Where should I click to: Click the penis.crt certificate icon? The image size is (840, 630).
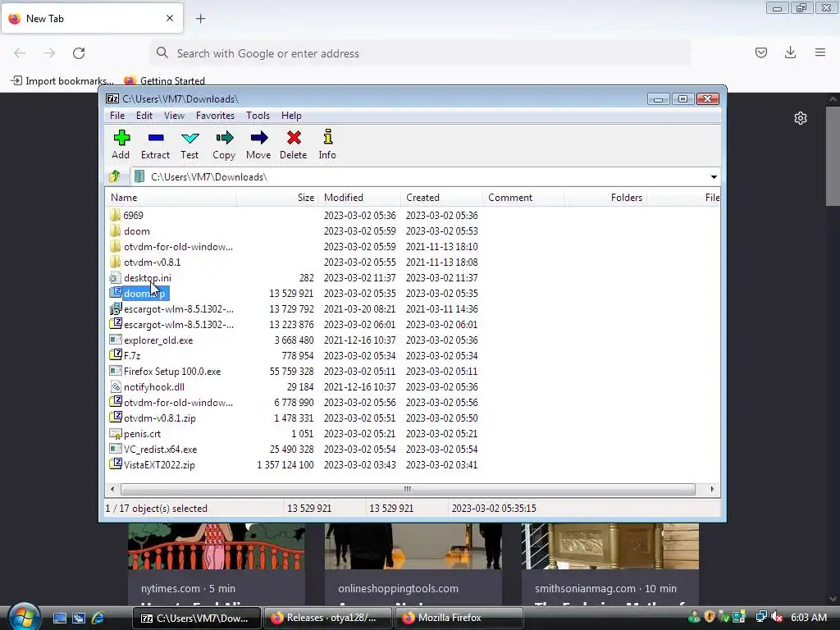pyautogui.click(x=115, y=433)
